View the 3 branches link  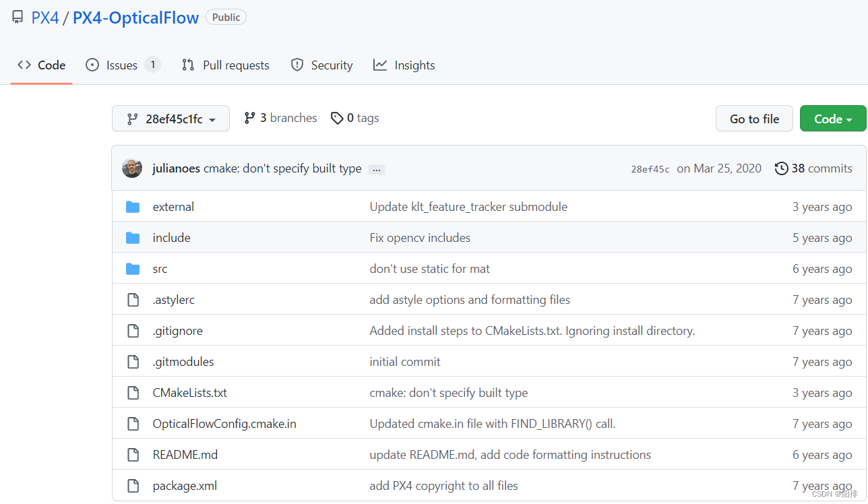coord(280,118)
